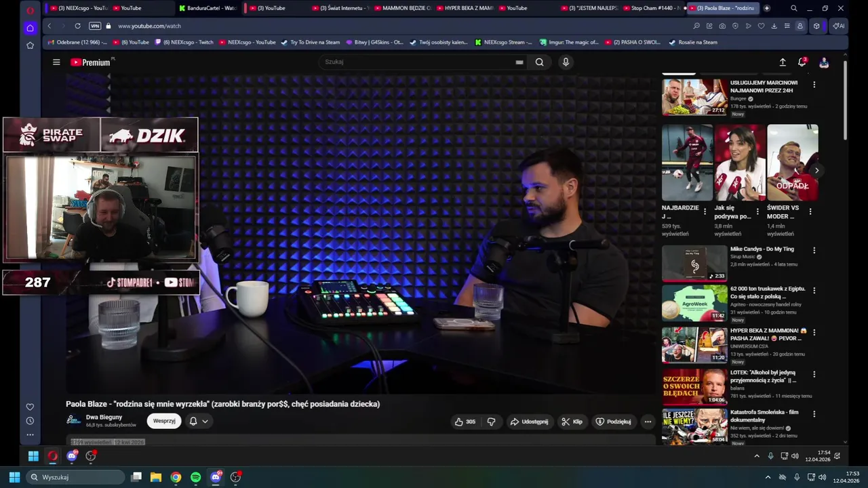Open options for LOTEK Alkohol video
868x488 pixels.
pyautogui.click(x=814, y=374)
